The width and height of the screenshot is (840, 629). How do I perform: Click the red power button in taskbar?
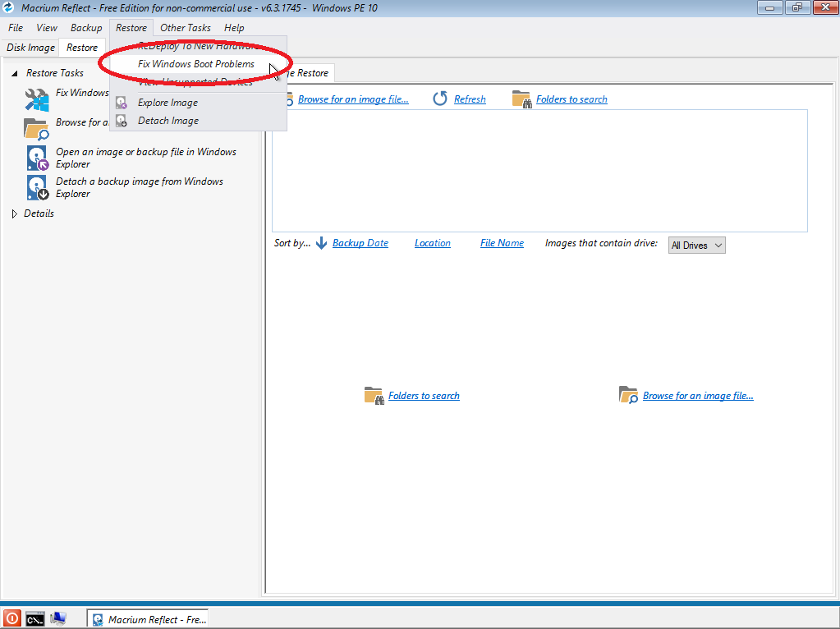pyautogui.click(x=11, y=619)
